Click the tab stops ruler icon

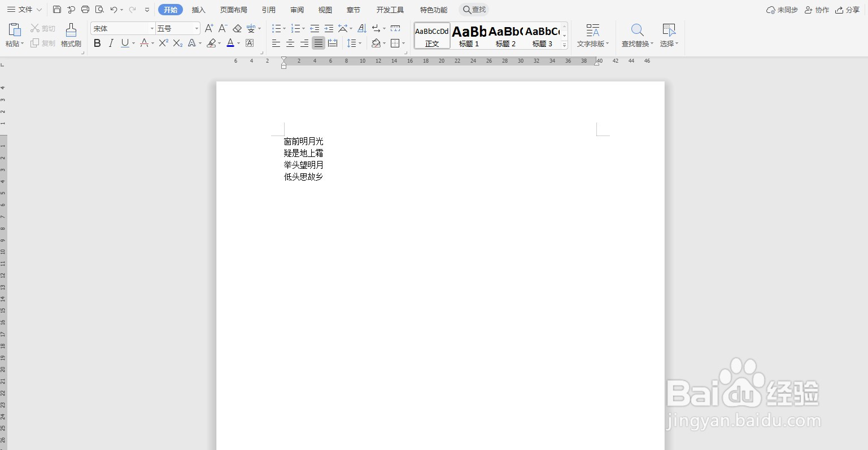pos(395,28)
